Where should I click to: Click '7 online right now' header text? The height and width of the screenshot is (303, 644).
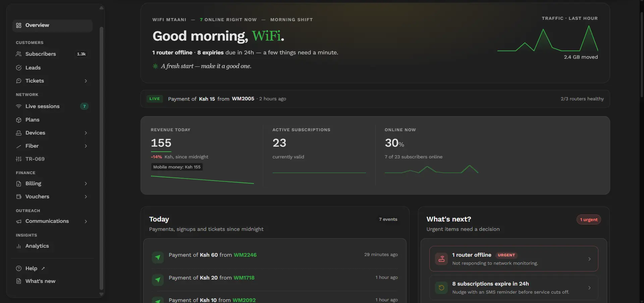click(228, 20)
